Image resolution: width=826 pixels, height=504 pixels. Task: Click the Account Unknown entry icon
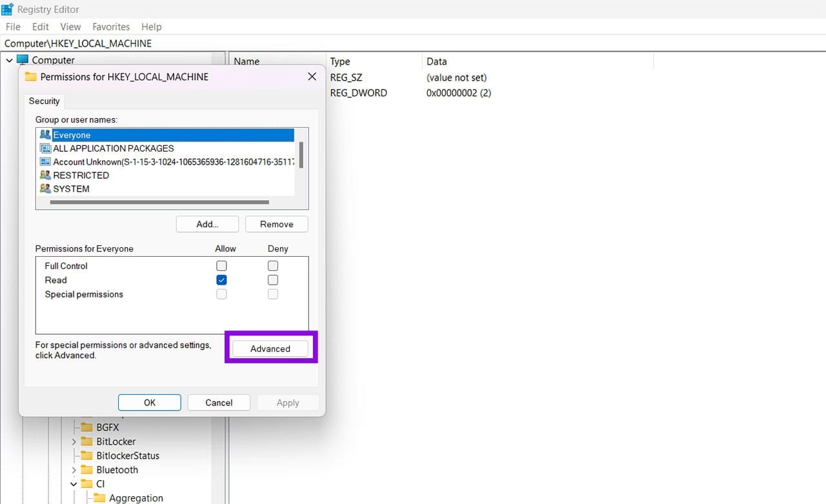click(45, 162)
